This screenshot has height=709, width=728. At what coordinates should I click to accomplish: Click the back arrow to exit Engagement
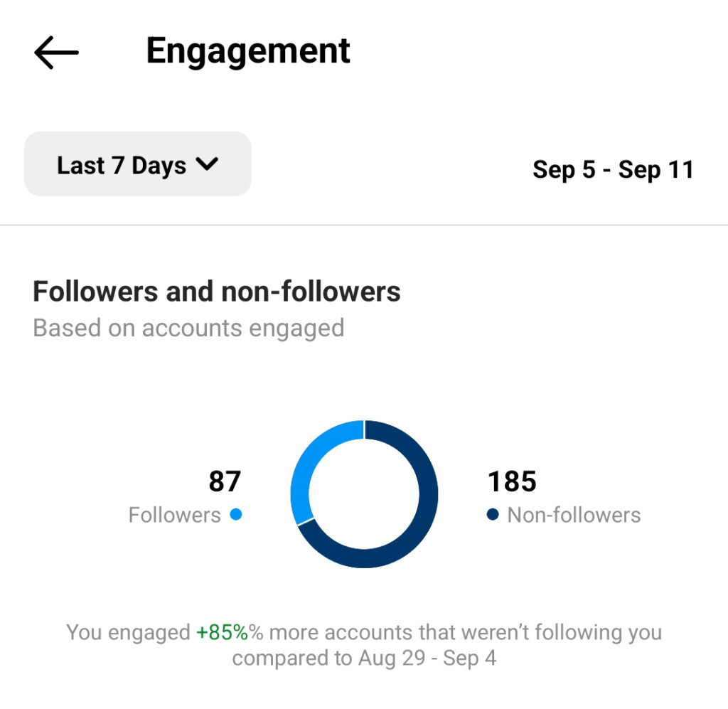tap(55, 51)
